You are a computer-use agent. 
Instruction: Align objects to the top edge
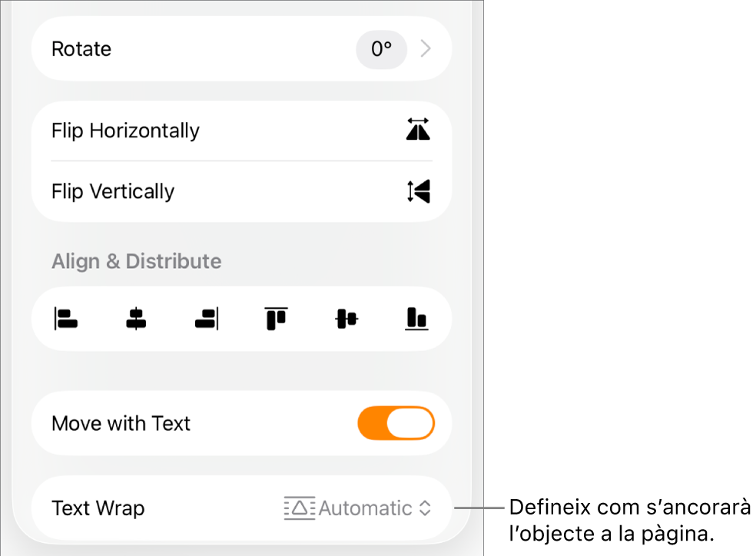(x=277, y=319)
